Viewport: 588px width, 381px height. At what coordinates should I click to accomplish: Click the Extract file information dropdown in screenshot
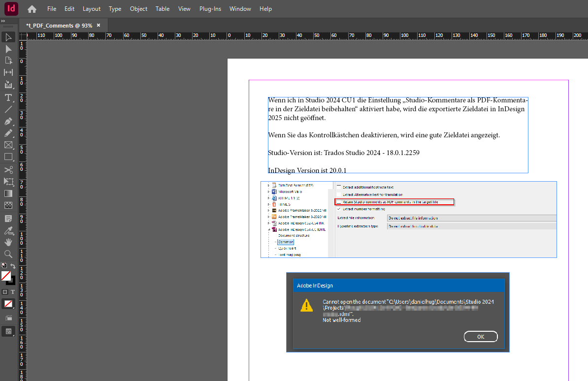click(x=472, y=218)
